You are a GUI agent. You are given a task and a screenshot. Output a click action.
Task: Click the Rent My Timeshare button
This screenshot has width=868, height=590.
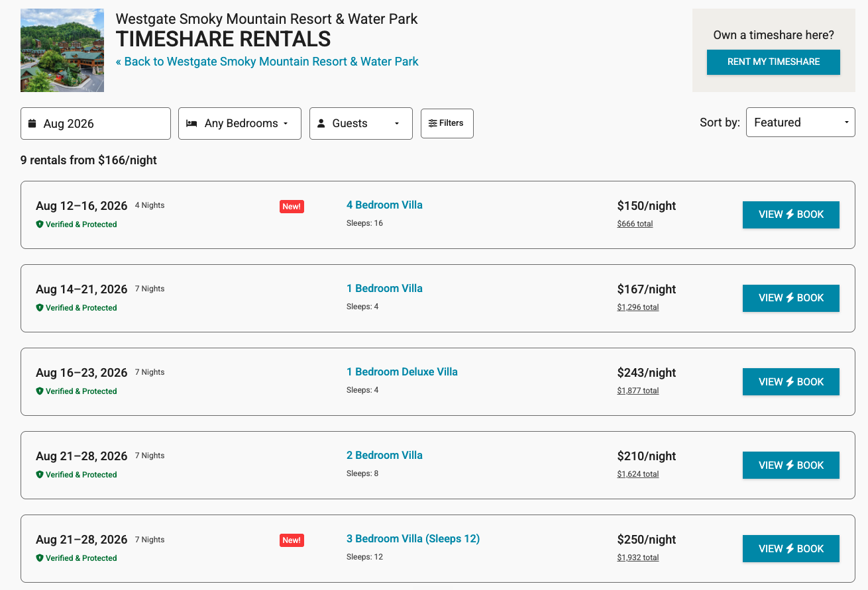tap(773, 62)
